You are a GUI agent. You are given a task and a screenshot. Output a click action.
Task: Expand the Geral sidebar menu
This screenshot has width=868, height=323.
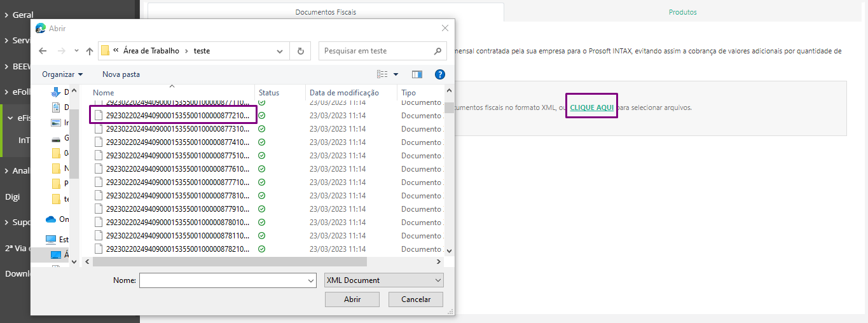19,15
